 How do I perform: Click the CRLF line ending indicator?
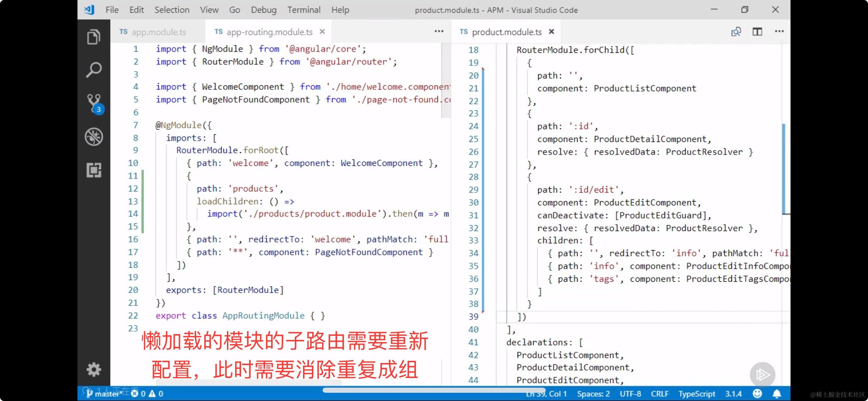pos(659,394)
